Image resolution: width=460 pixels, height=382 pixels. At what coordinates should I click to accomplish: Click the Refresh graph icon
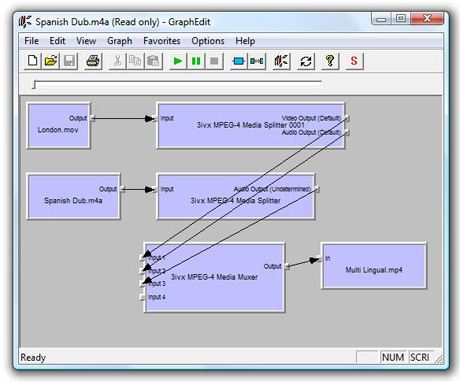pyautogui.click(x=306, y=61)
